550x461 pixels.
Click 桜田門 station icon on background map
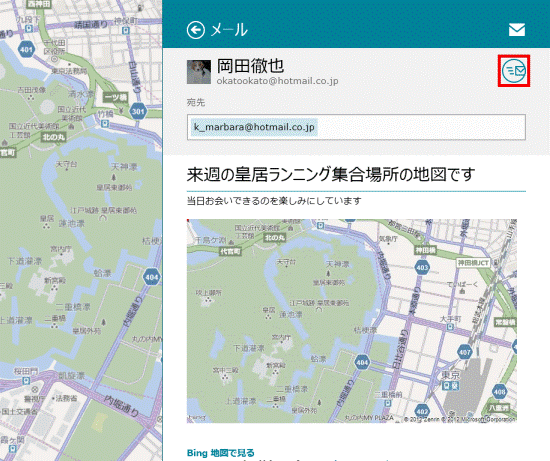coord(26,381)
